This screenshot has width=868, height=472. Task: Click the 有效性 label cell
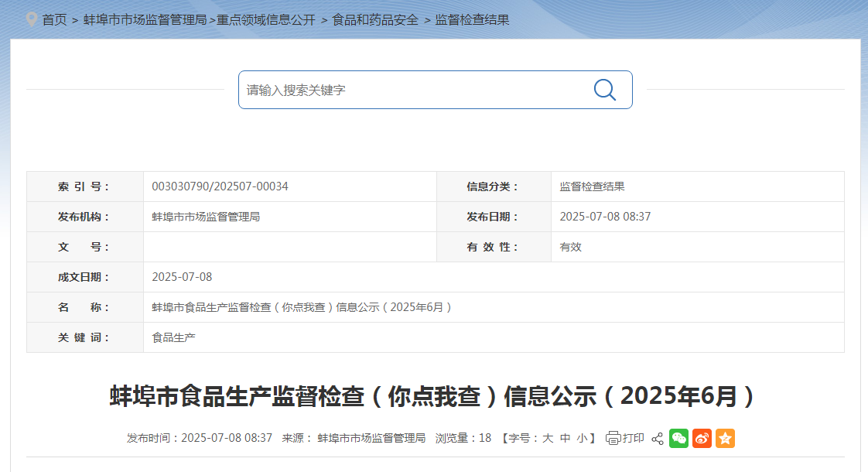pos(494,247)
